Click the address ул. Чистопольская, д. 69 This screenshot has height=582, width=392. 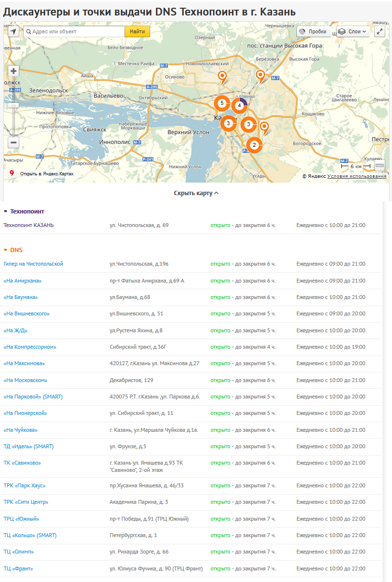[139, 225]
